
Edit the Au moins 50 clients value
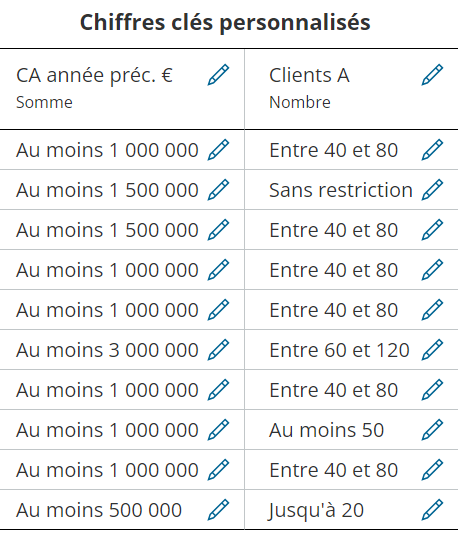click(x=432, y=429)
